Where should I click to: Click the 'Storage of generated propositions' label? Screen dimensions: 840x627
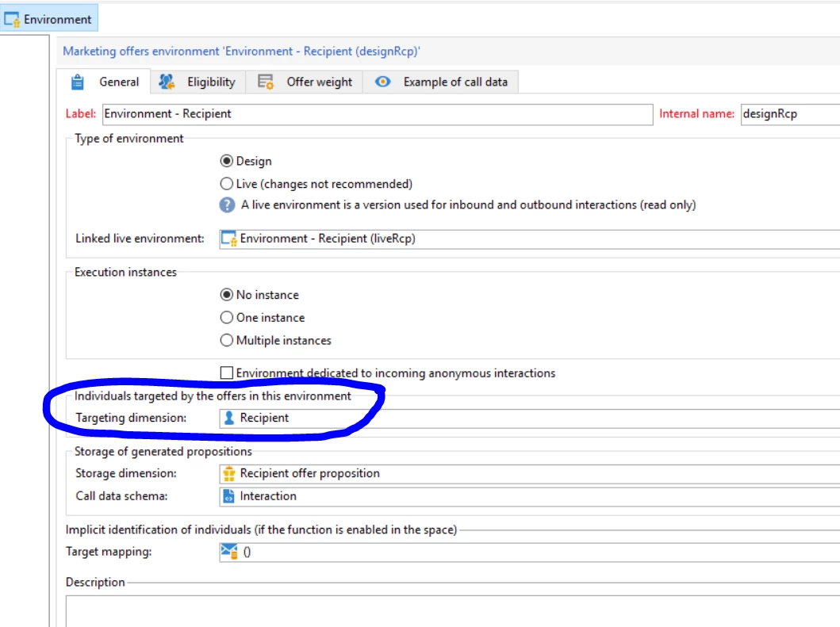click(163, 451)
